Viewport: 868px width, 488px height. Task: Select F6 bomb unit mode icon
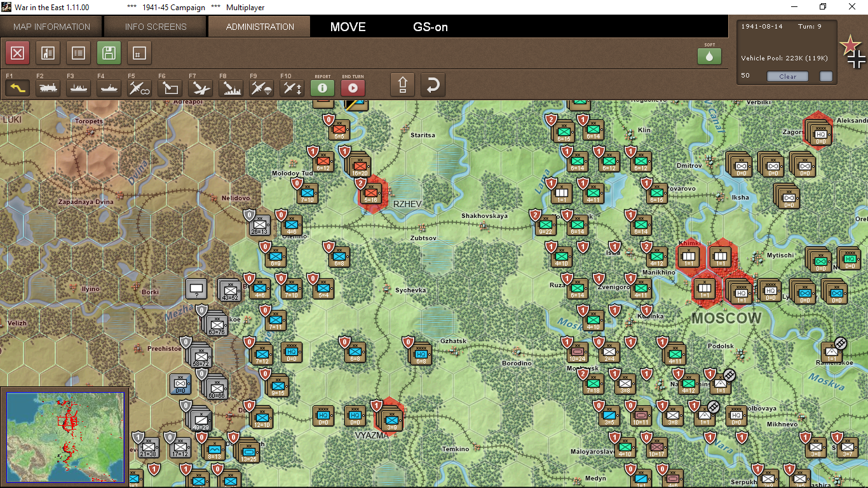(x=170, y=88)
